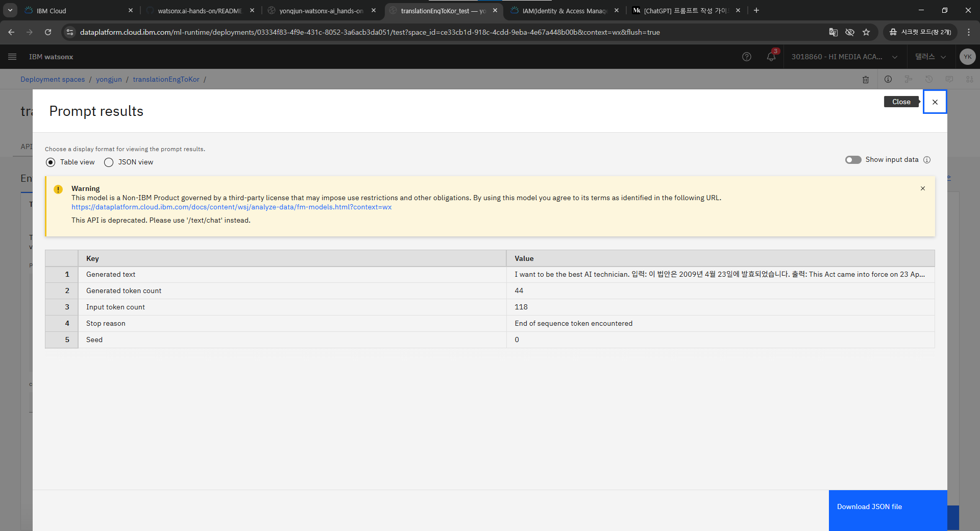
Task: Switch to the ChatGPT 프롬프트 browser tab
Action: point(686,10)
